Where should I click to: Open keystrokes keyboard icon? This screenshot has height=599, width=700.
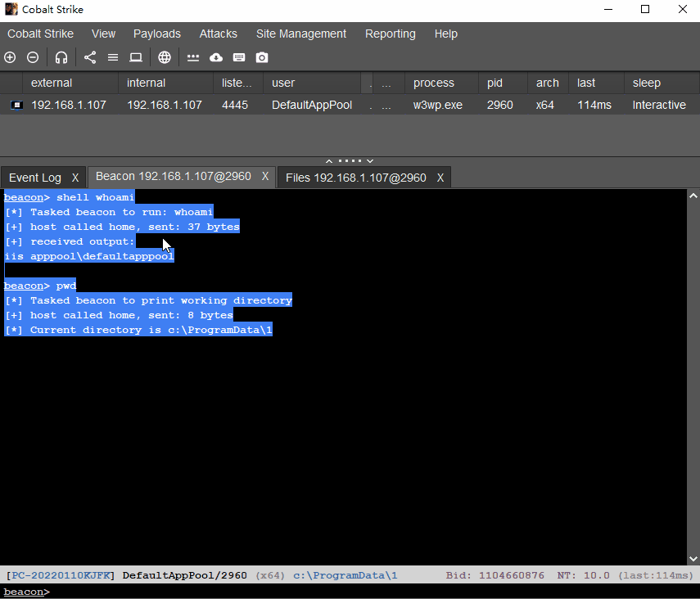tap(239, 57)
